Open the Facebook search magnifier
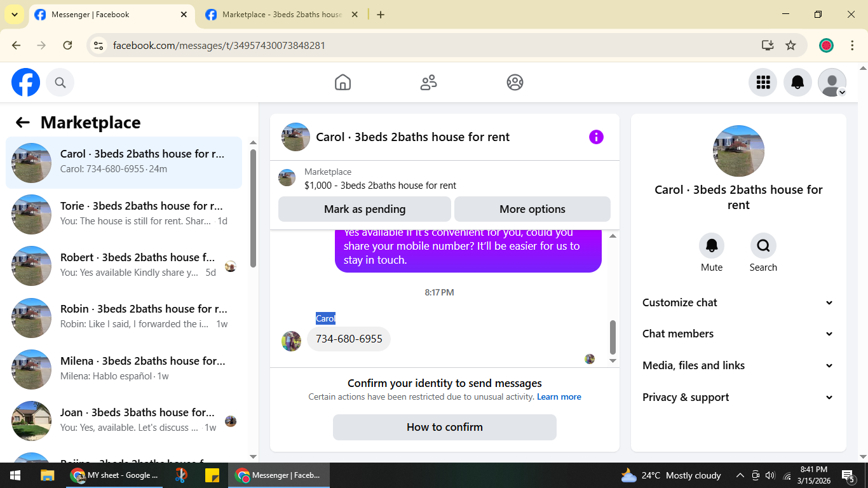 click(60, 83)
